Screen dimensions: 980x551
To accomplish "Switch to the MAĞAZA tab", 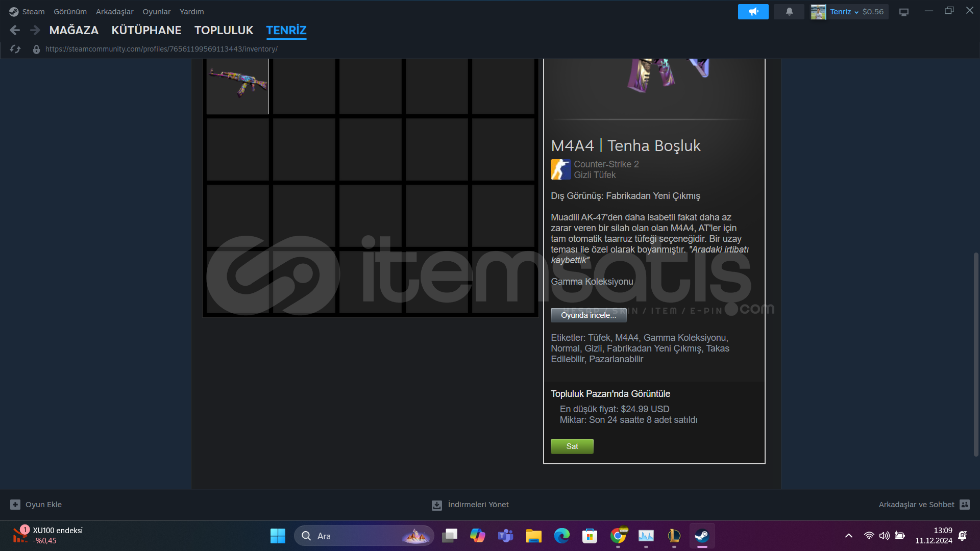I will (73, 30).
